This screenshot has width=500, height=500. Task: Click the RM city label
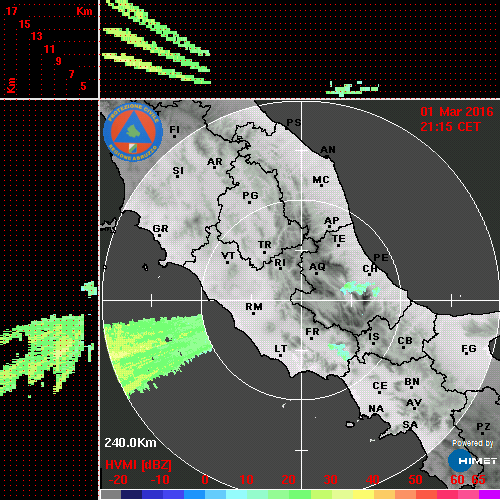pyautogui.click(x=254, y=307)
